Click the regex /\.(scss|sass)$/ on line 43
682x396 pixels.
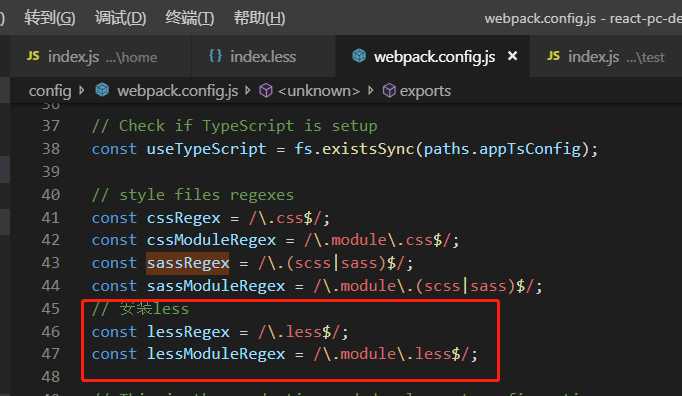coord(331,263)
